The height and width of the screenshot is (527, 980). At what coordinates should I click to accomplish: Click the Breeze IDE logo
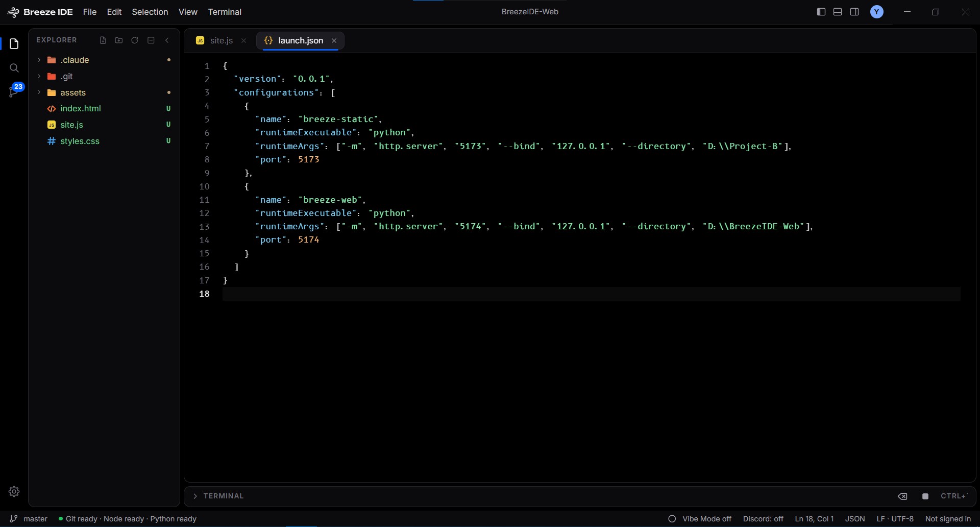click(x=40, y=12)
